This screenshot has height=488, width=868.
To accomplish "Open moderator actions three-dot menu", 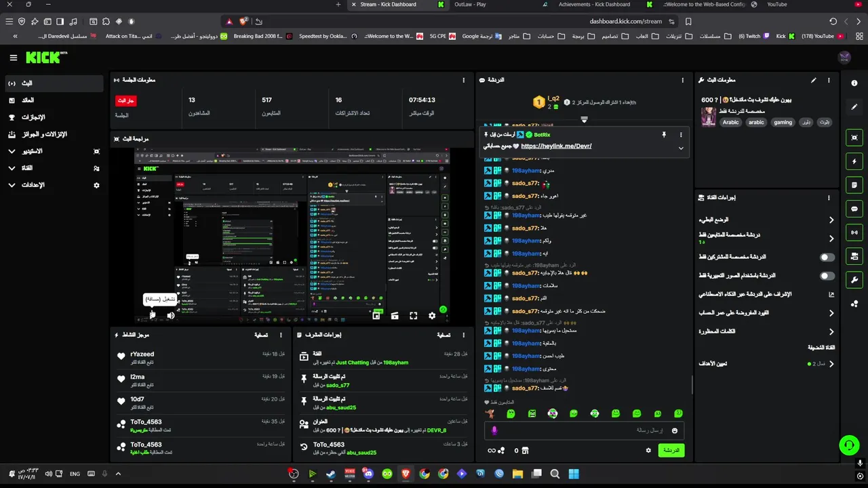I will [464, 335].
